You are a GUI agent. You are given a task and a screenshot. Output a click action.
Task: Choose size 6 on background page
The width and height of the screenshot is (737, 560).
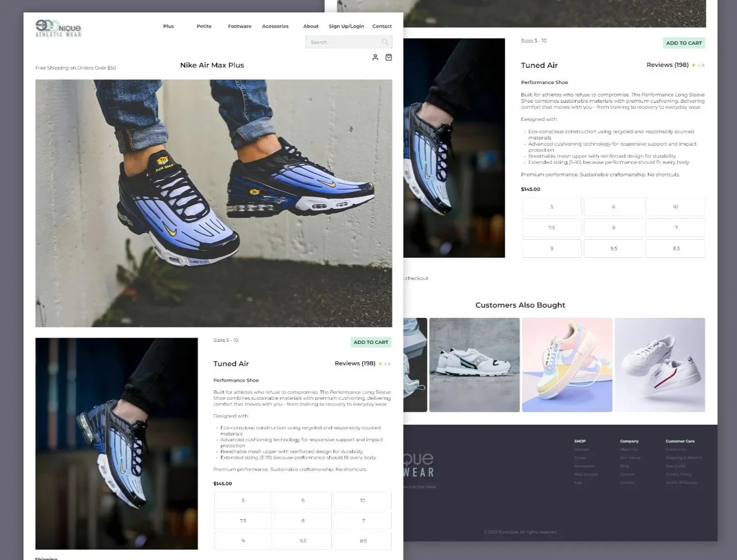(614, 207)
